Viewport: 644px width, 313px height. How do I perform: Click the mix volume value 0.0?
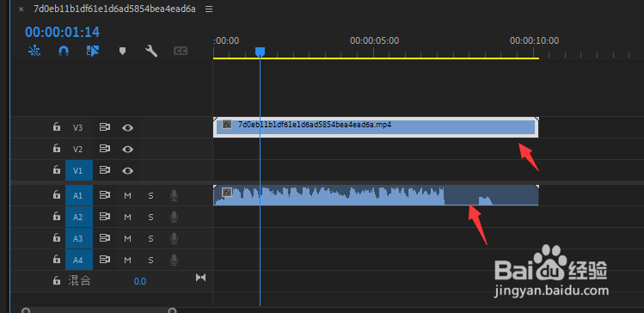click(140, 281)
